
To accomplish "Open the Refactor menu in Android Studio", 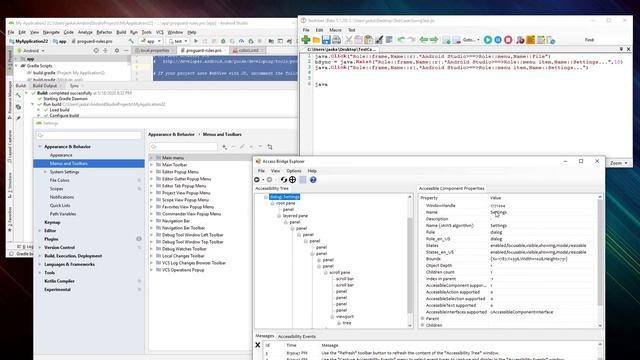I will coord(104,32).
